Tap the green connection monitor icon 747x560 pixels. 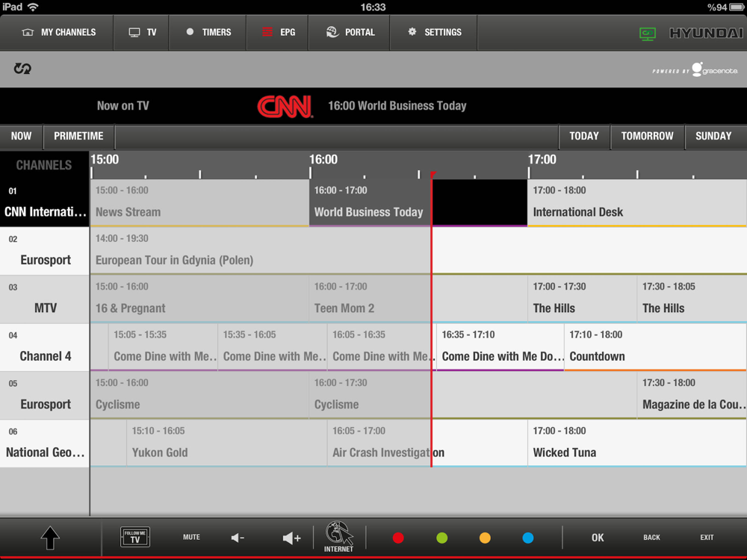click(647, 34)
